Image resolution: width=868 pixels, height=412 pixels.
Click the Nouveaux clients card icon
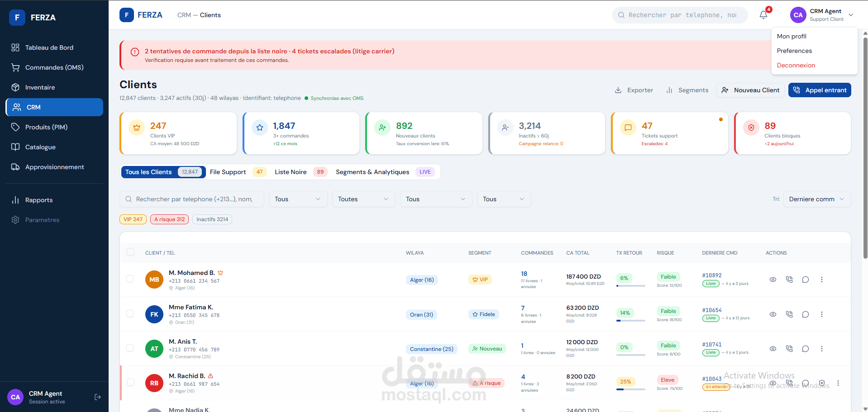click(382, 128)
